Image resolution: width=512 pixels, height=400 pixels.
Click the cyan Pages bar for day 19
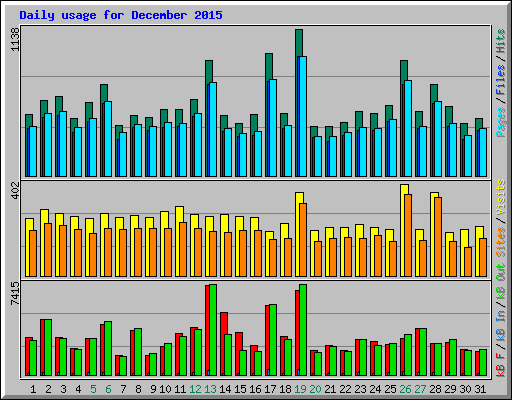303,116
